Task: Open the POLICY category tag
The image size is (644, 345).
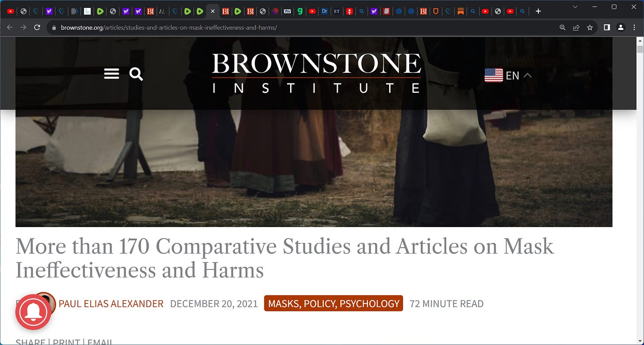Action: [x=320, y=303]
